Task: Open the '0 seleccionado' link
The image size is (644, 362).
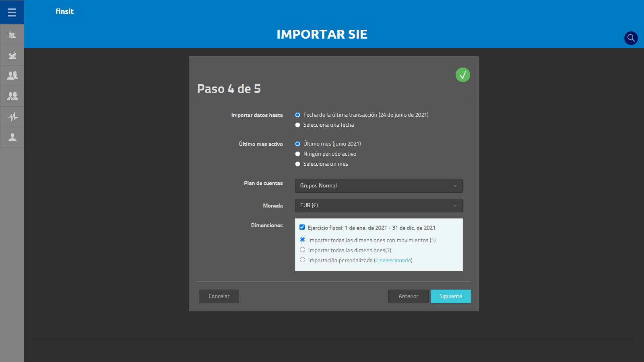Action: pos(393,261)
